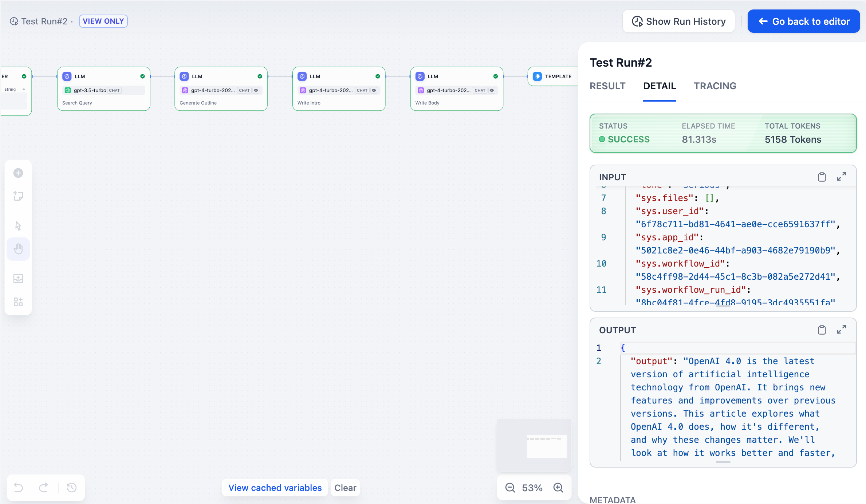
Task: Toggle prompt visibility on Write Intro node
Action: [x=375, y=90]
